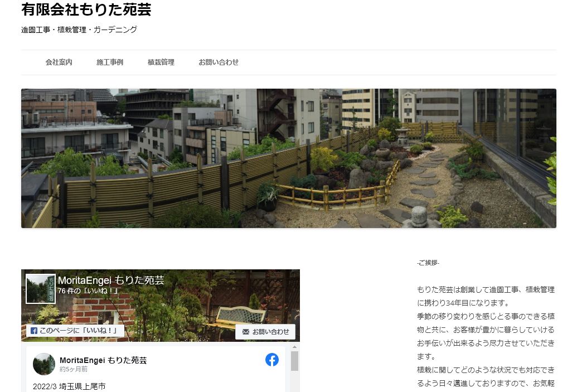The width and height of the screenshot is (577, 392).
Task: Click the rooftop garden header image
Action: click(289, 158)
